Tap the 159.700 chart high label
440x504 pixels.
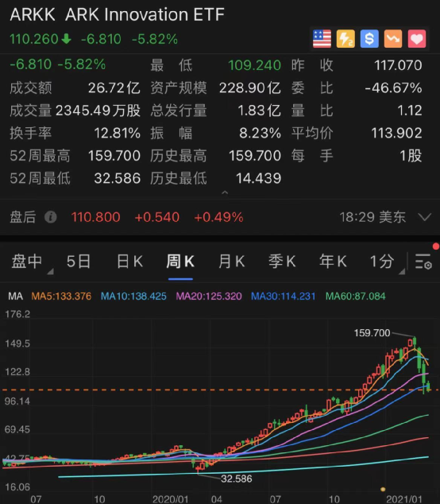(x=372, y=332)
